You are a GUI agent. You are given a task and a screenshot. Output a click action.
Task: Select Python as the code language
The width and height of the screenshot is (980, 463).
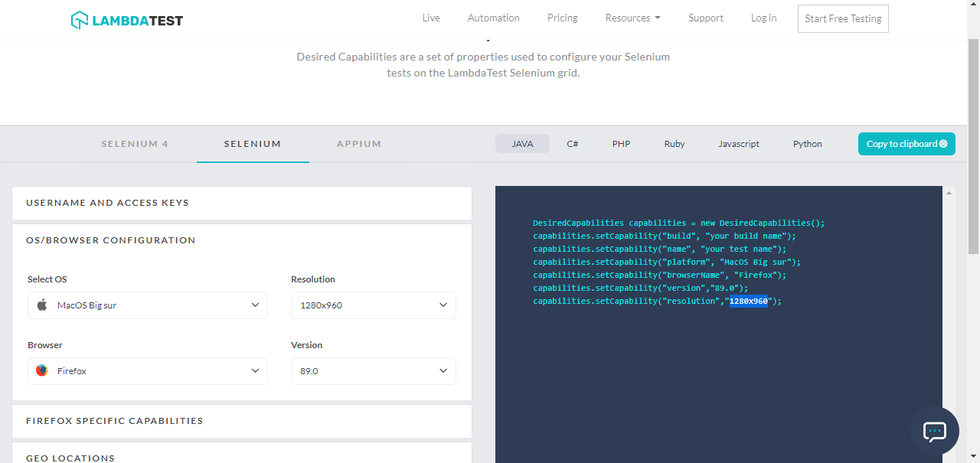tap(807, 144)
